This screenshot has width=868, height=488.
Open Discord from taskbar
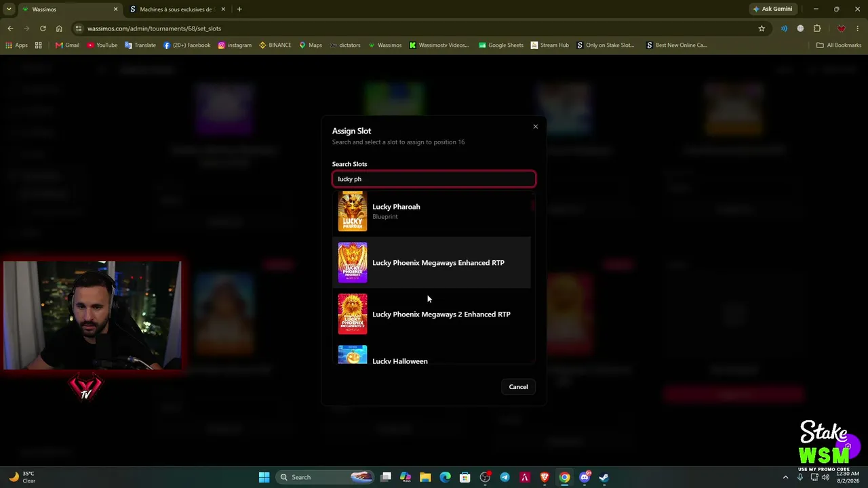(585, 477)
